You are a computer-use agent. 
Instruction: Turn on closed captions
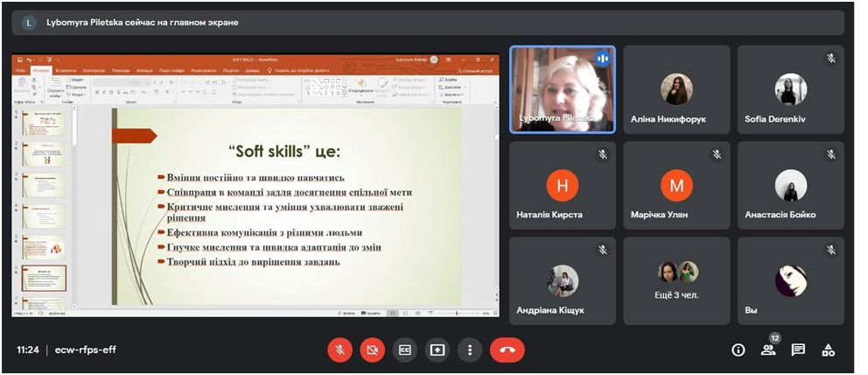point(404,350)
